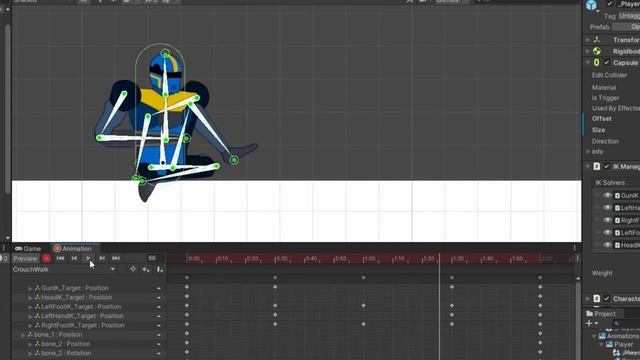Viewport: 640px width, 360px height.
Task: Add animation event icon
Action: tap(160, 269)
